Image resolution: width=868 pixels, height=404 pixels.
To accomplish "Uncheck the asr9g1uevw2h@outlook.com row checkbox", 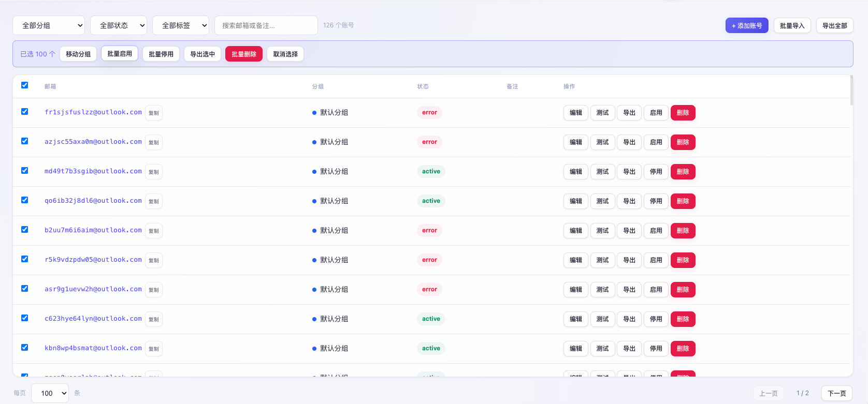I will coord(24,288).
